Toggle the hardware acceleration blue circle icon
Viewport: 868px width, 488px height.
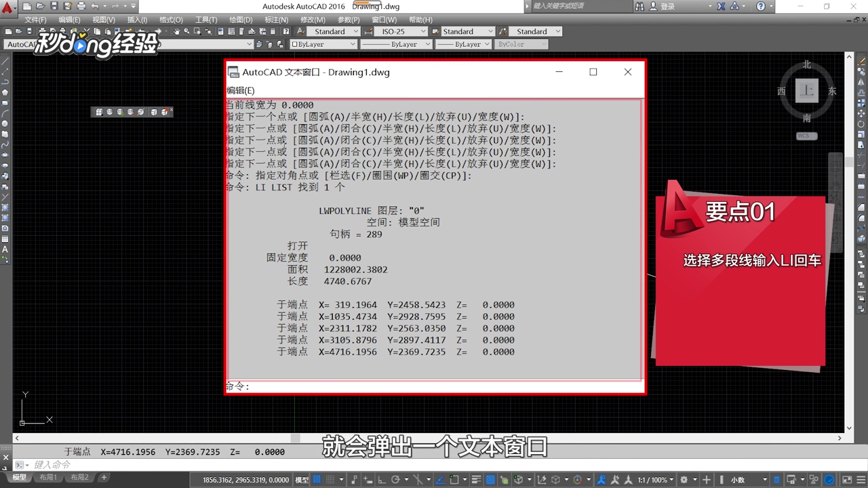coord(829,479)
